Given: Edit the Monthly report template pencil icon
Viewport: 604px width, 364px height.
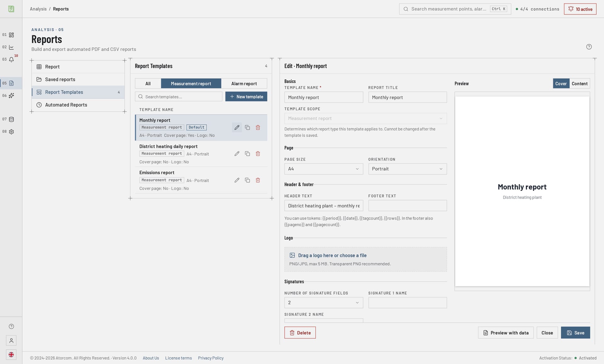Looking at the screenshot, I should 237,127.
